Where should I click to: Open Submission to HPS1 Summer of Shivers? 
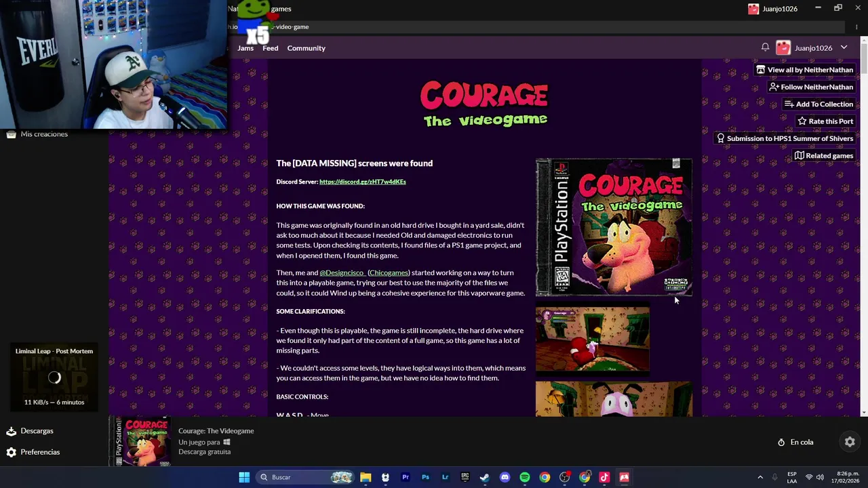pos(785,138)
